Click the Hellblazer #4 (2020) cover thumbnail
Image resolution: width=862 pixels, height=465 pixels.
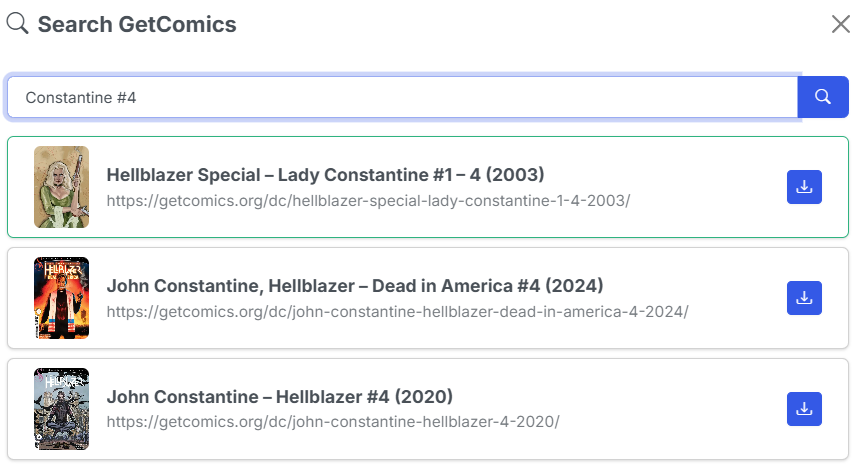[x=61, y=409]
